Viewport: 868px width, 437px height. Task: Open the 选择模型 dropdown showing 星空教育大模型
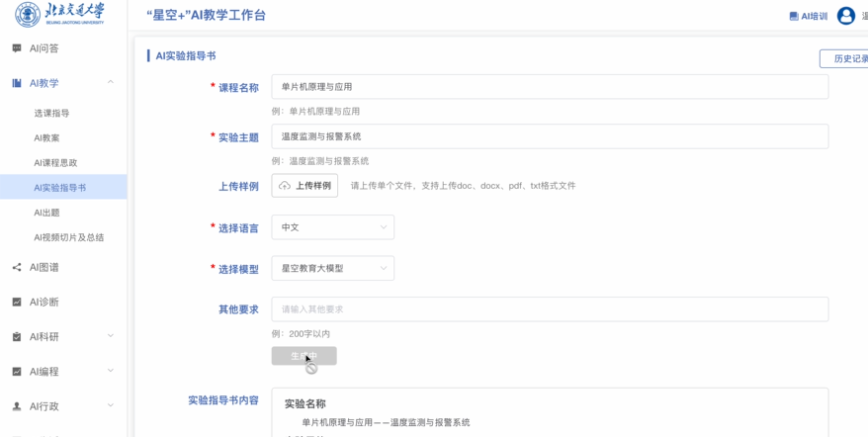click(x=332, y=268)
